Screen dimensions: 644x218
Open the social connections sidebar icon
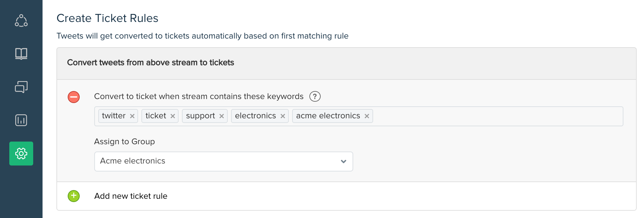pyautogui.click(x=21, y=21)
